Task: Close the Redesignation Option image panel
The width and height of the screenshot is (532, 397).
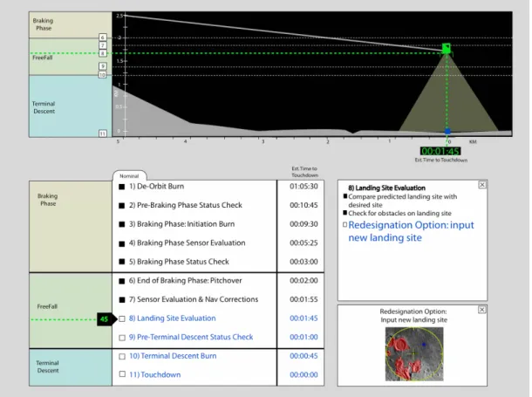Action: pos(481,310)
